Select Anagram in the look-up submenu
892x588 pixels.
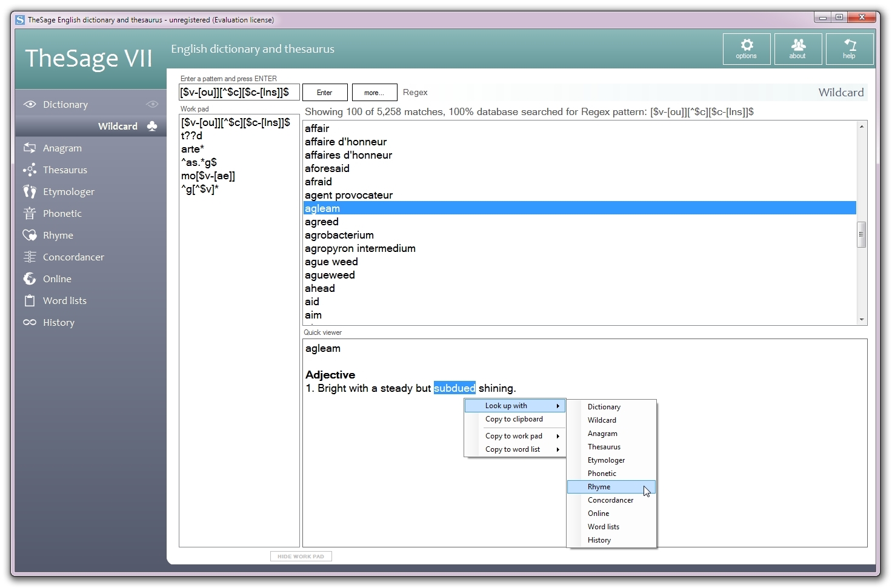click(611, 434)
